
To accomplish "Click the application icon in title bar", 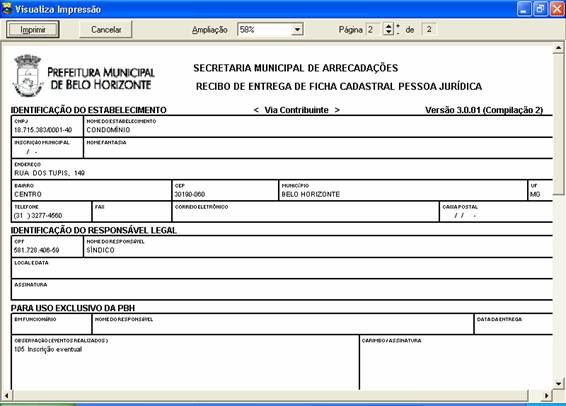I will [x=7, y=9].
